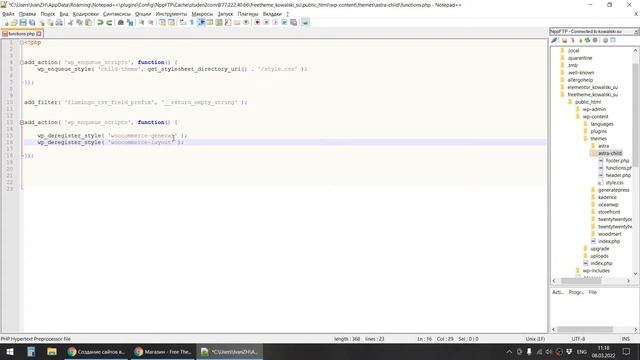Open the Правка menu
Screen dimensions: 640x360
point(27,14)
